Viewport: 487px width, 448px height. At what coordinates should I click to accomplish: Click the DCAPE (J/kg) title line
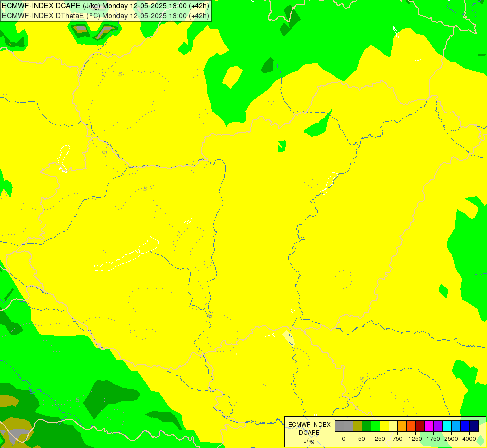pyautogui.click(x=105, y=6)
